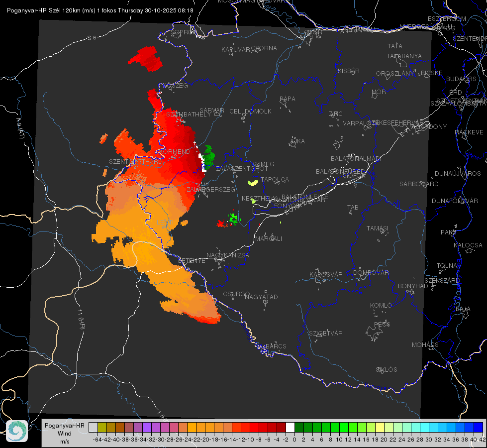This screenshot has height=448, width=487.
Task: Select the DOMBOVAR label
Action: pyautogui.click(x=371, y=273)
